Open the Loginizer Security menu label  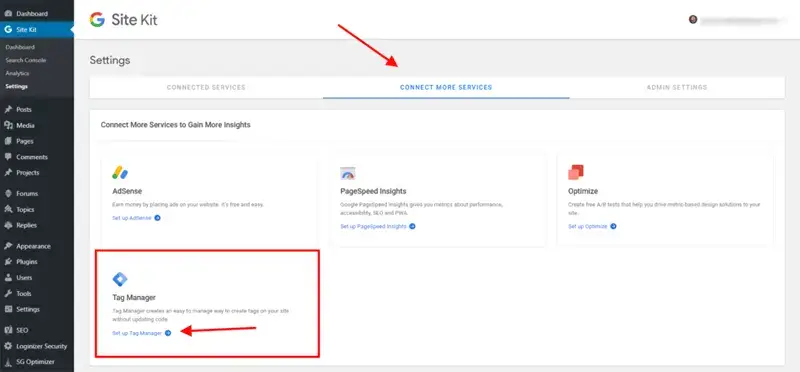coord(41,346)
